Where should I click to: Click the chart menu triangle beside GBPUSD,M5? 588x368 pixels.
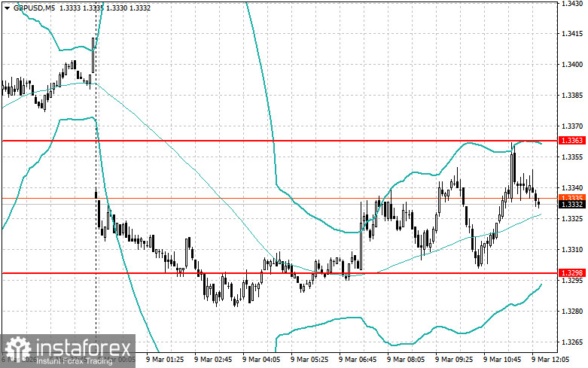(7, 8)
